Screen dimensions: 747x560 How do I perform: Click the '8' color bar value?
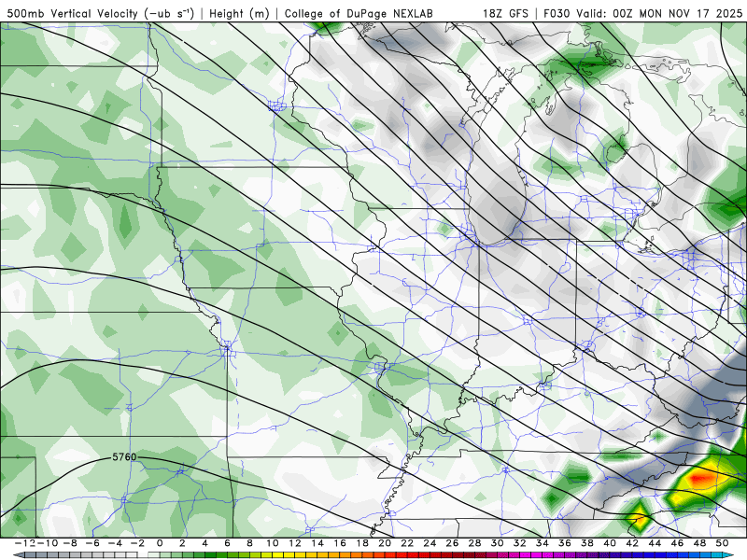249,543
